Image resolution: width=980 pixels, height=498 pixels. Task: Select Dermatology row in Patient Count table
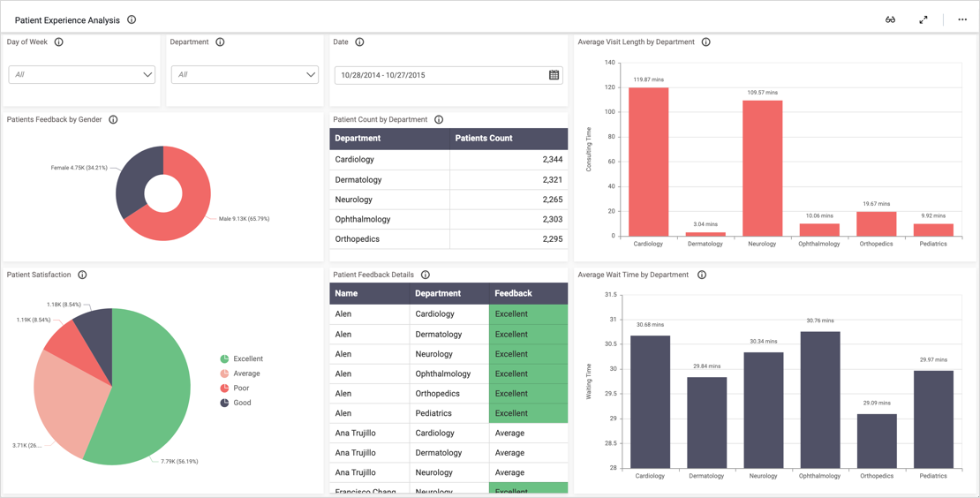tap(449, 180)
